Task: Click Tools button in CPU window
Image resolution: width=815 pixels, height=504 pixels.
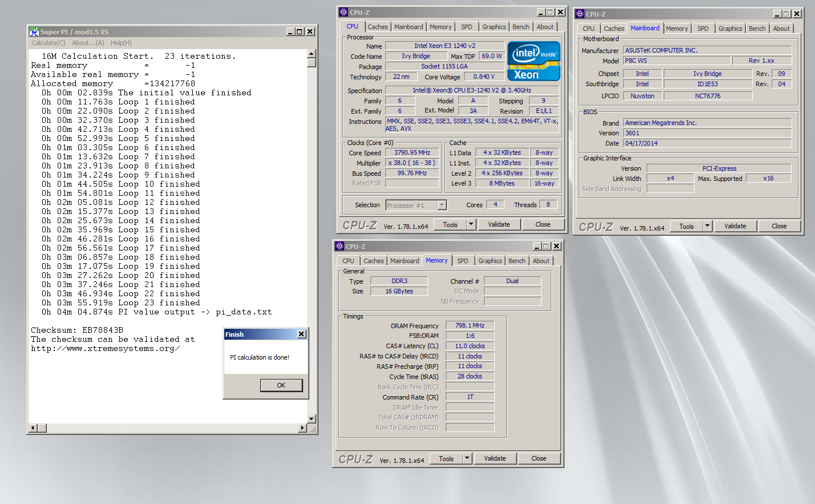Action: (450, 224)
